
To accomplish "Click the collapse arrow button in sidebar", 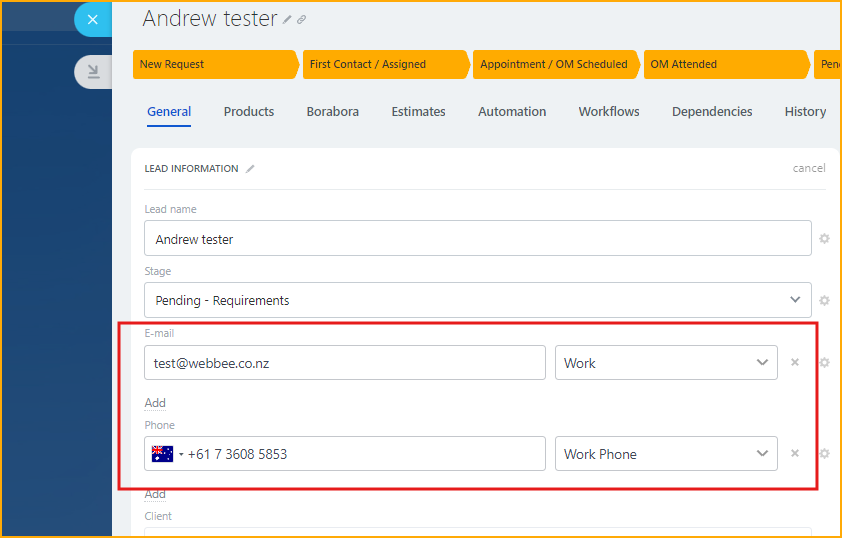I will (93, 71).
